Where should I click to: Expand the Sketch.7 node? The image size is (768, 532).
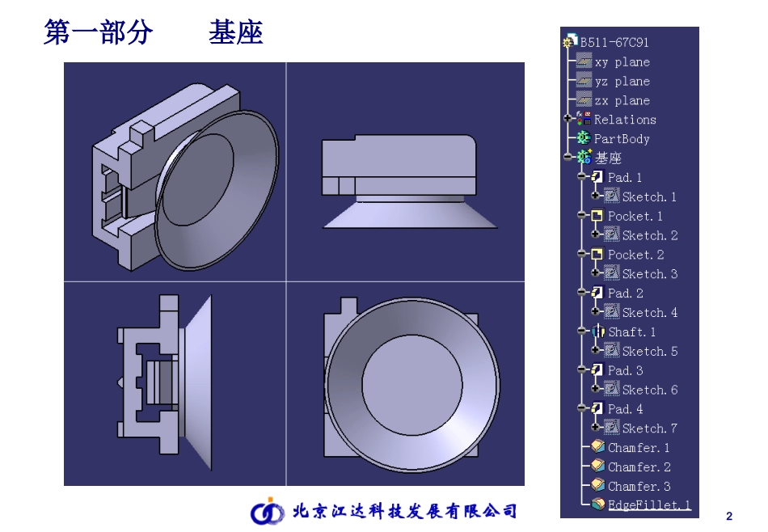[x=595, y=427]
